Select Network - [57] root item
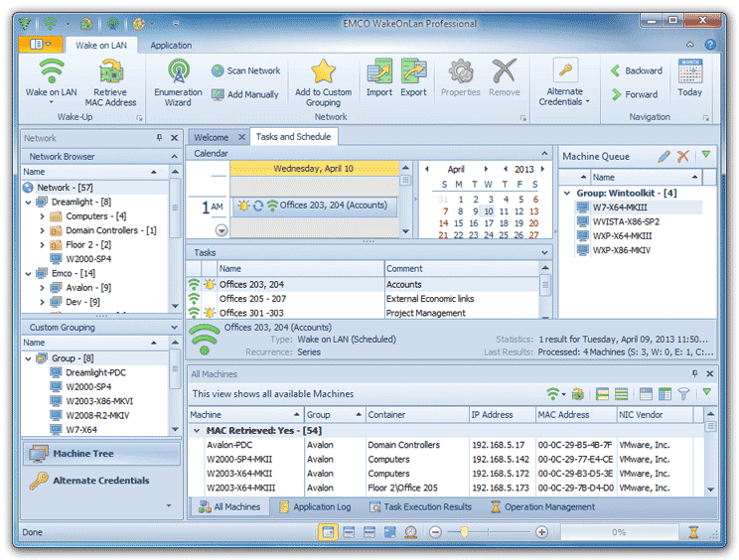Image resolution: width=739 pixels, height=560 pixels. click(x=65, y=188)
